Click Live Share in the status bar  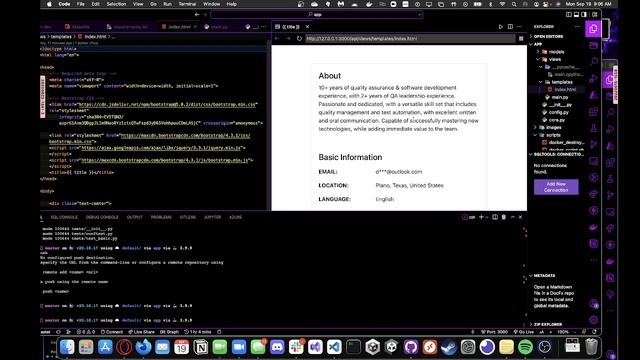tap(141, 332)
